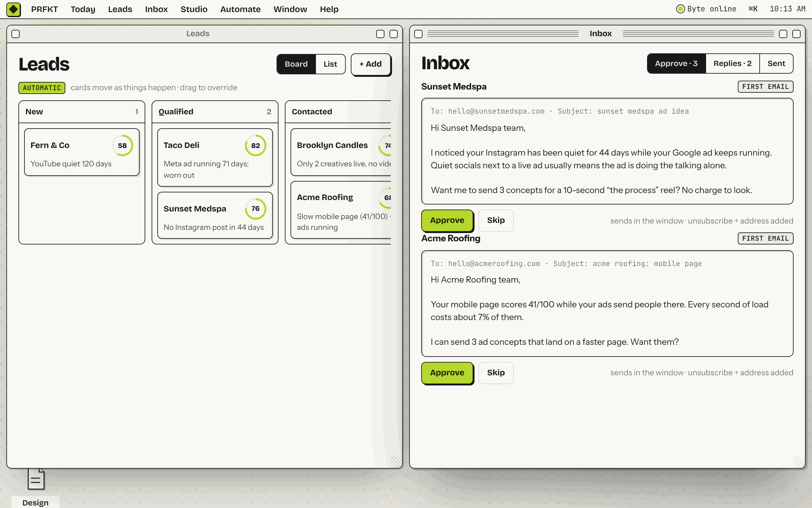Click the resize grip of Leads window

click(396, 462)
